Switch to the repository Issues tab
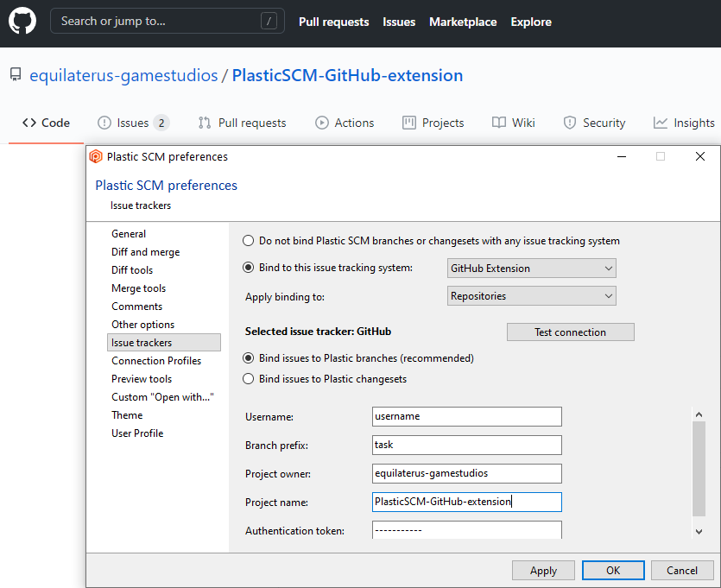The image size is (721, 588). coord(133,123)
